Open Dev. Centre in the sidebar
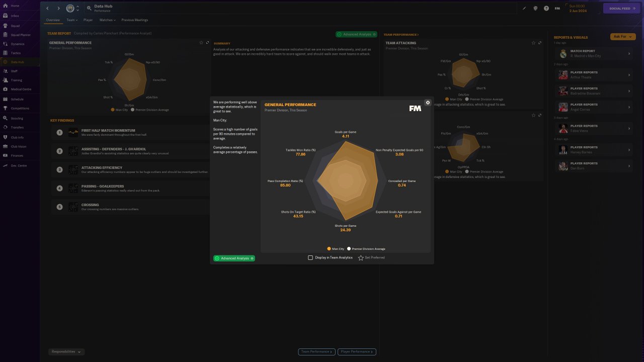 click(19, 165)
